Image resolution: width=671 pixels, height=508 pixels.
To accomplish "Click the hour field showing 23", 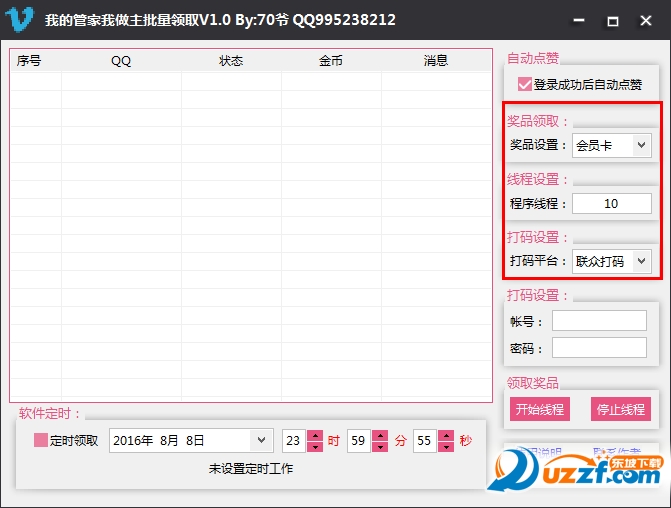I will [x=294, y=440].
